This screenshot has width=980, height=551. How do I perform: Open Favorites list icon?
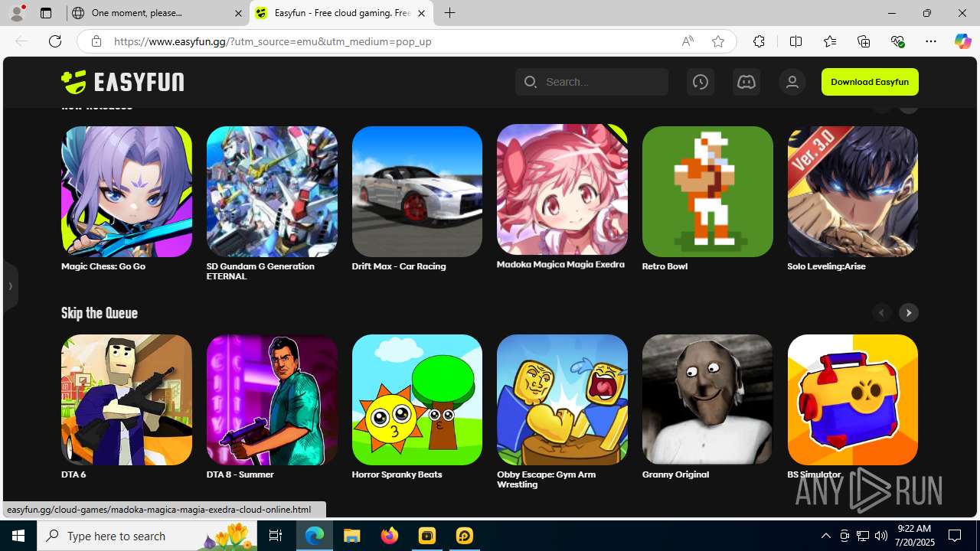click(x=829, y=41)
